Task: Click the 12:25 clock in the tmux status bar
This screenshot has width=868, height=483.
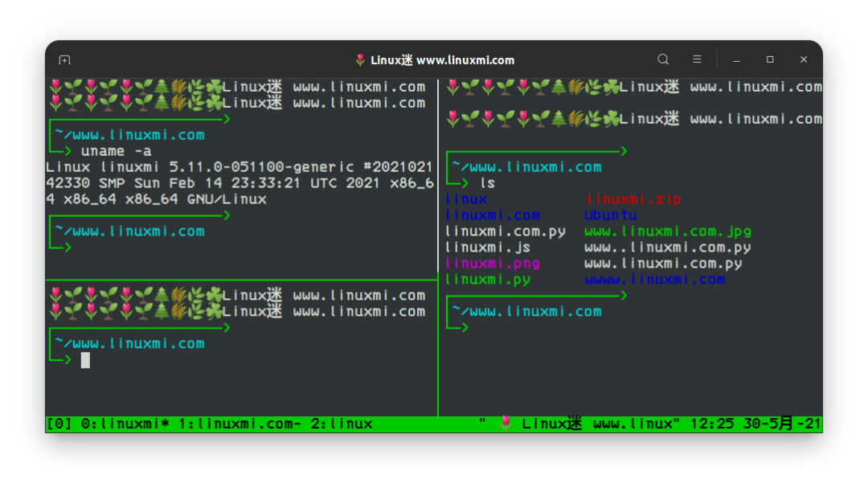Action: [712, 424]
